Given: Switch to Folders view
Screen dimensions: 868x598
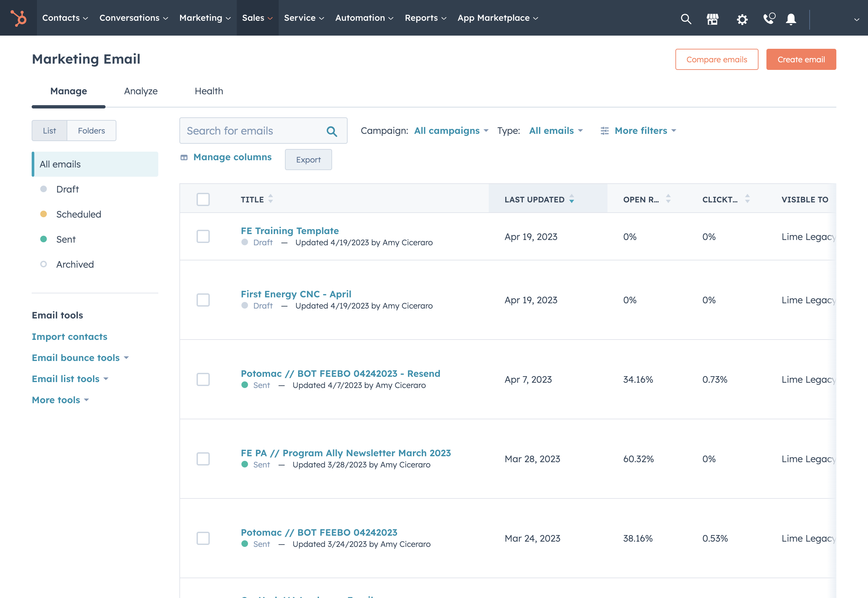Looking at the screenshot, I should 91,131.
